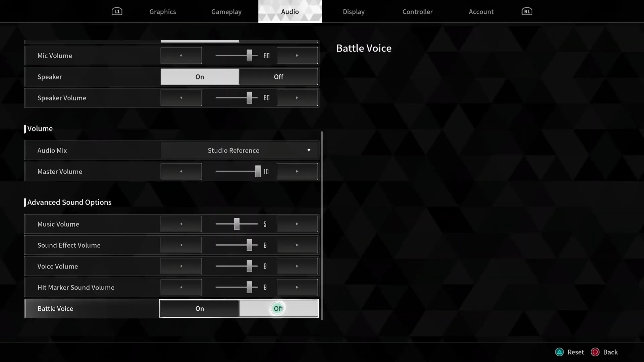Click right arrow to increase Speaker Volume

[297, 98]
